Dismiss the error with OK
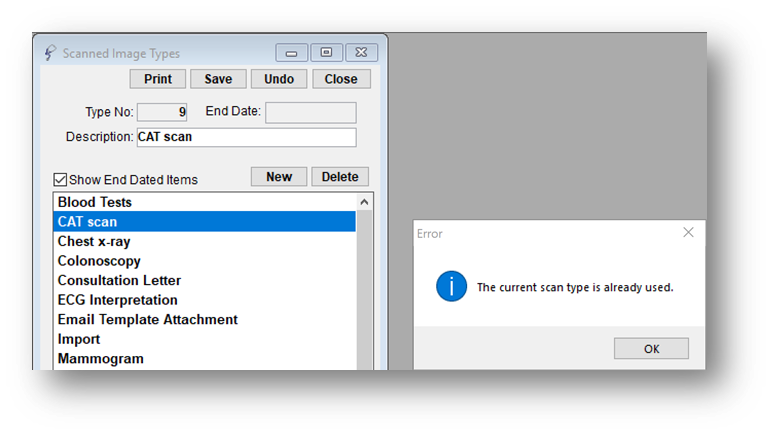Viewport: 772px width, 435px height. click(x=651, y=348)
